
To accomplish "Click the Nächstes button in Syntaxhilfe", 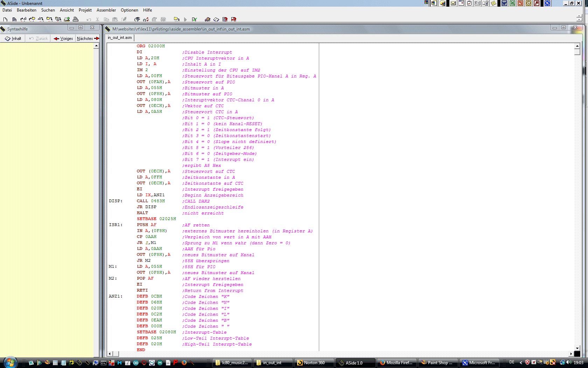I will 88,39.
